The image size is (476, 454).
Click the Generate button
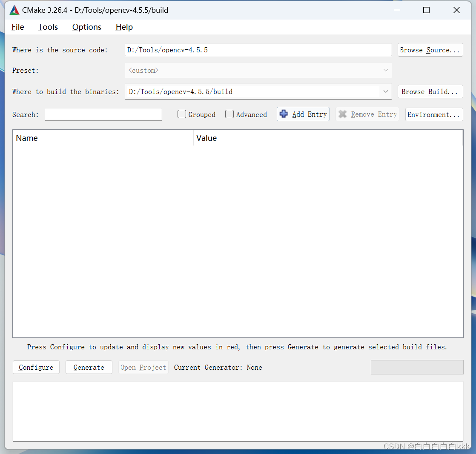[89, 367]
